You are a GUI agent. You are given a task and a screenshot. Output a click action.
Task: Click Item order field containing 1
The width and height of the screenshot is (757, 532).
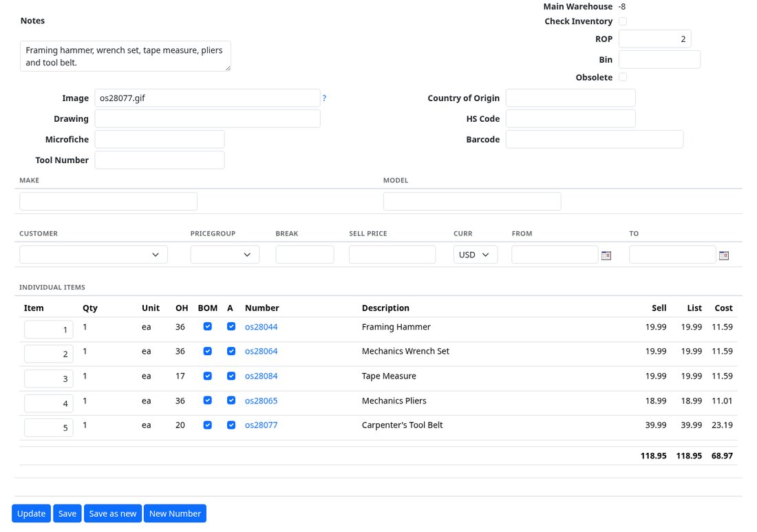click(49, 330)
